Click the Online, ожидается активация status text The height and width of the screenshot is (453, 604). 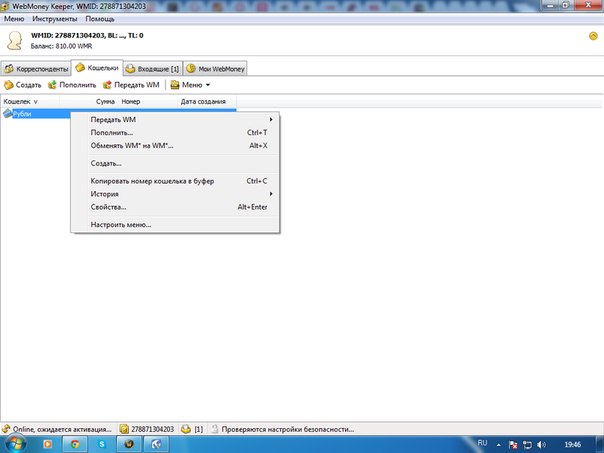point(62,429)
